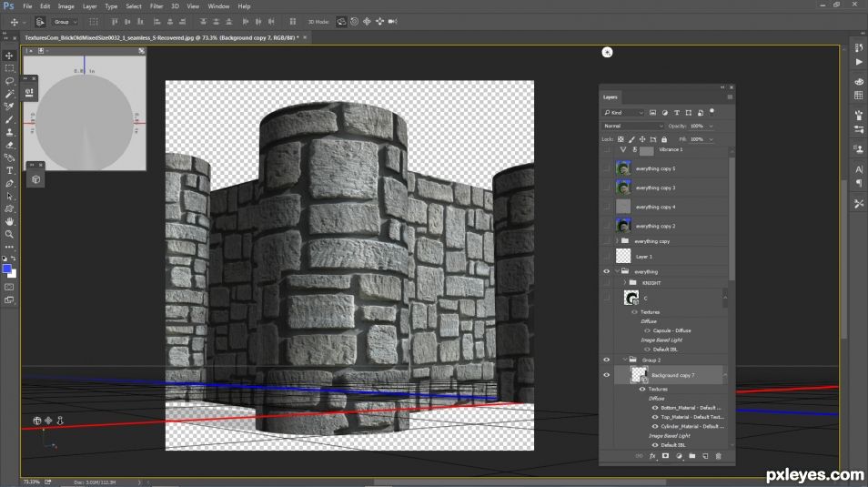Add a layer mask
Image resolution: width=868 pixels, height=487 pixels.
tap(665, 456)
